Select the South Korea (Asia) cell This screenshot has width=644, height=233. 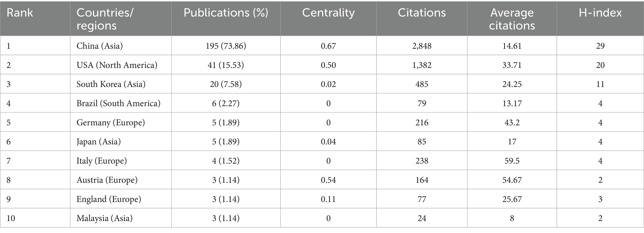(x=111, y=84)
